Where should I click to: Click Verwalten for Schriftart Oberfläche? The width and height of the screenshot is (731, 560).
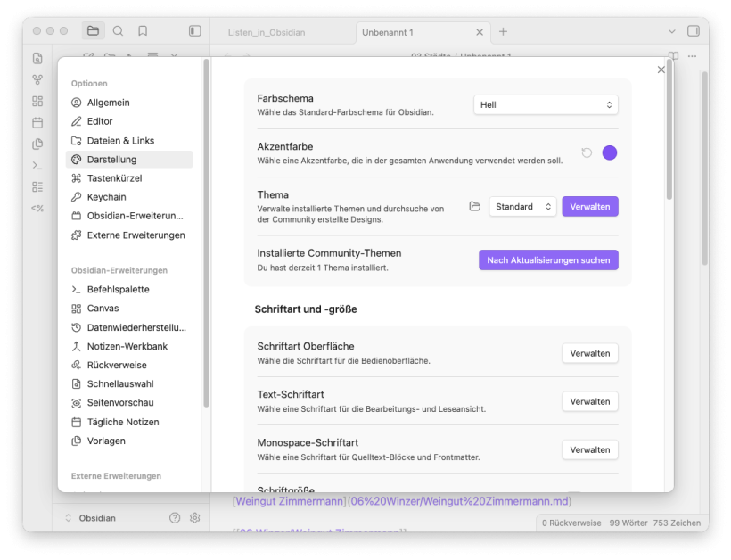tap(589, 353)
